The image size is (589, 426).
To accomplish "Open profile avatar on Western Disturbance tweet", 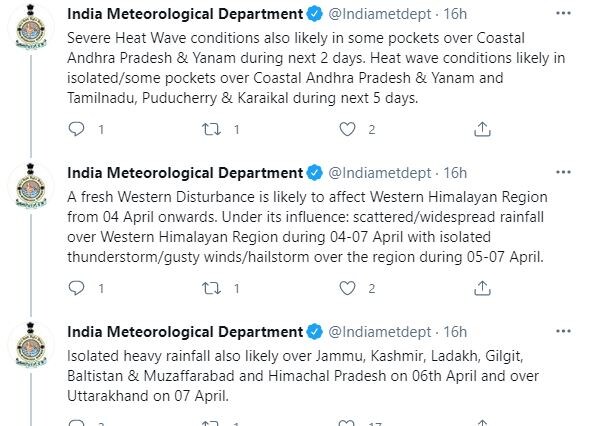I will pos(31,186).
